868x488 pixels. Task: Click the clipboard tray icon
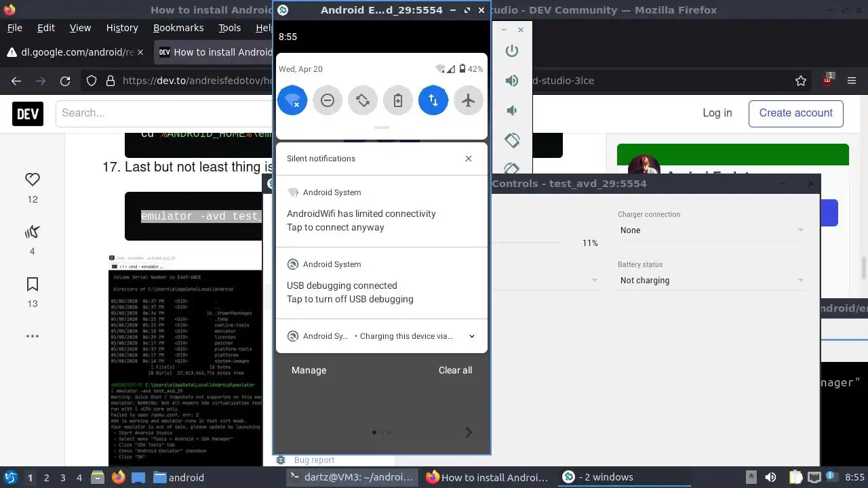(795, 477)
